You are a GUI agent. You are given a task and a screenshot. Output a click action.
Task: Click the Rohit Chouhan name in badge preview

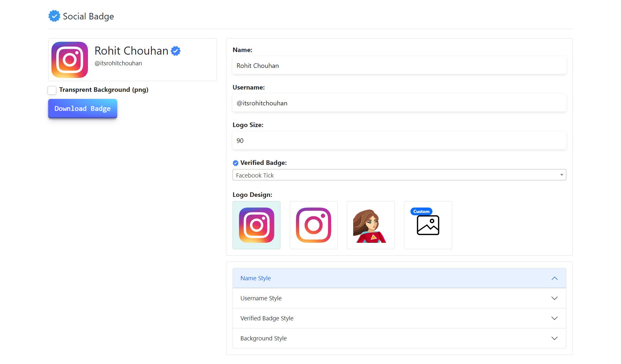pos(131,51)
